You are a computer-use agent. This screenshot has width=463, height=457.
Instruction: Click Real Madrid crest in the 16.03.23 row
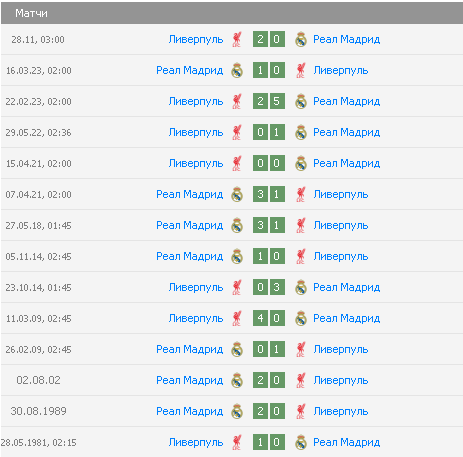pos(237,70)
